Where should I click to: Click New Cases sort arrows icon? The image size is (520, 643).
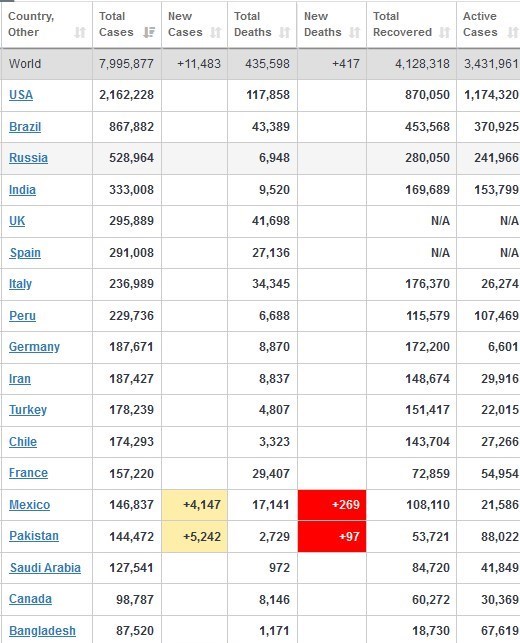[x=216, y=32]
